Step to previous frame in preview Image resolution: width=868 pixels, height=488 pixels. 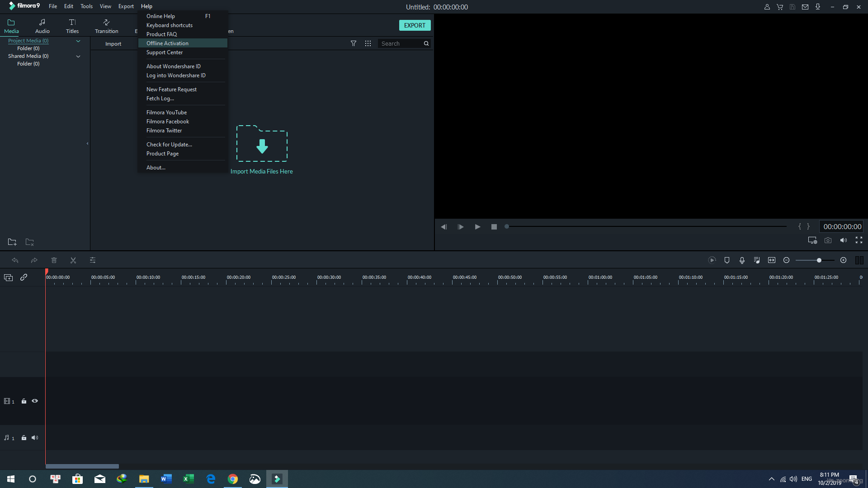(x=443, y=227)
